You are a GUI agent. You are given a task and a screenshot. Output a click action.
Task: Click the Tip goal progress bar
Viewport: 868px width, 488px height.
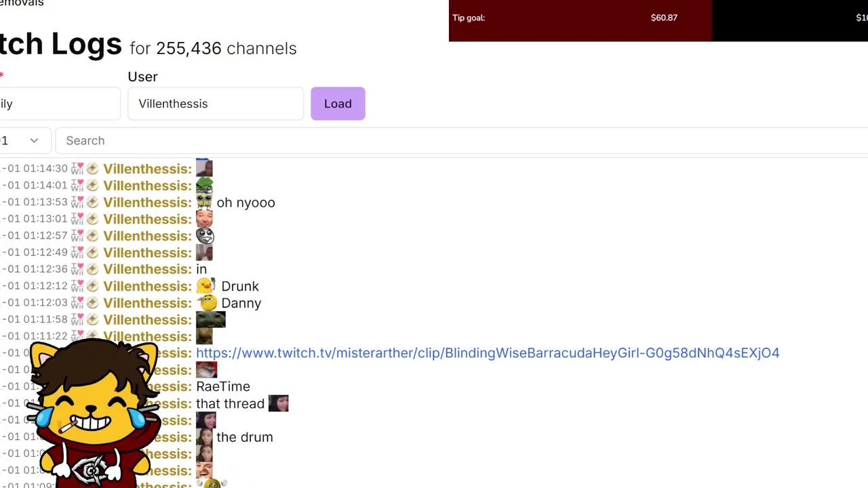[658, 20]
